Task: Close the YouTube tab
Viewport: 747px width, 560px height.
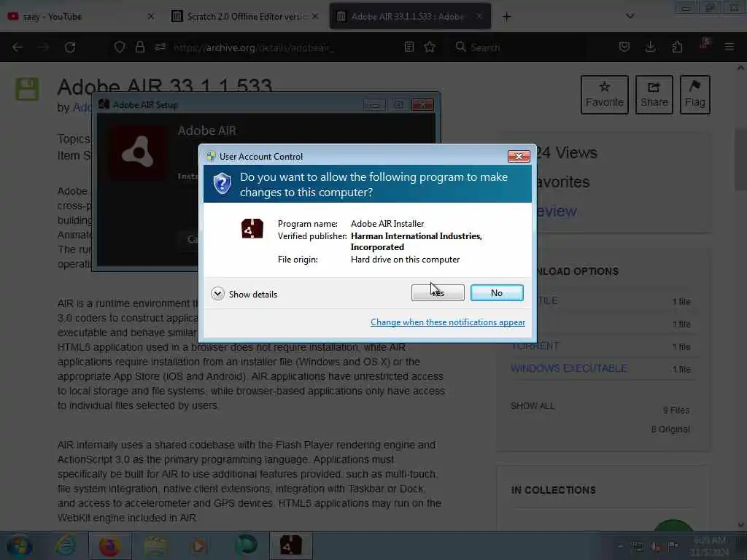Action: point(150,16)
